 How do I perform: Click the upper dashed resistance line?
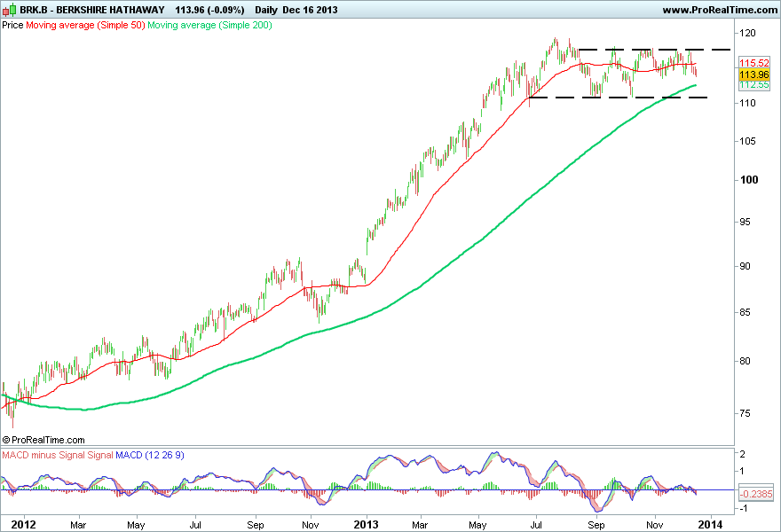point(654,50)
